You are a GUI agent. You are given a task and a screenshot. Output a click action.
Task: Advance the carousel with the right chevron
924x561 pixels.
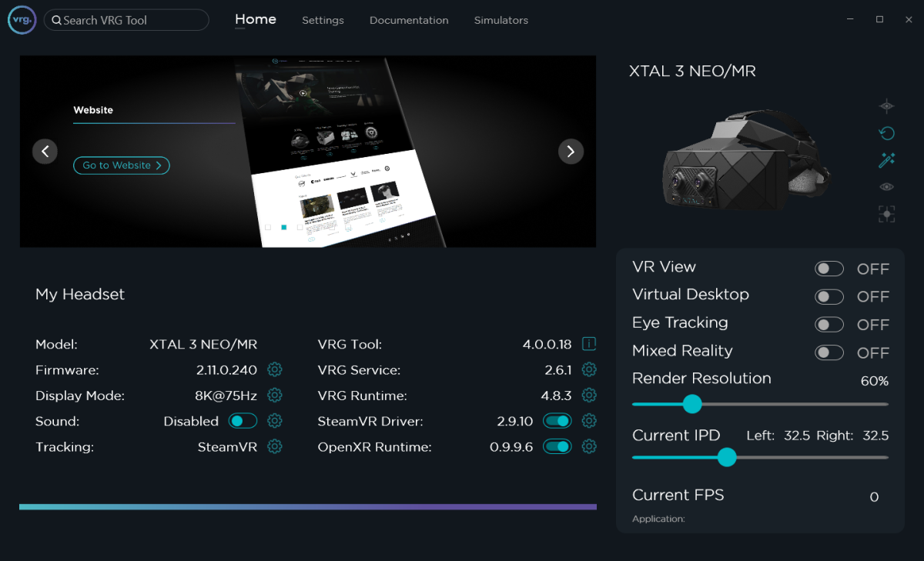(571, 151)
